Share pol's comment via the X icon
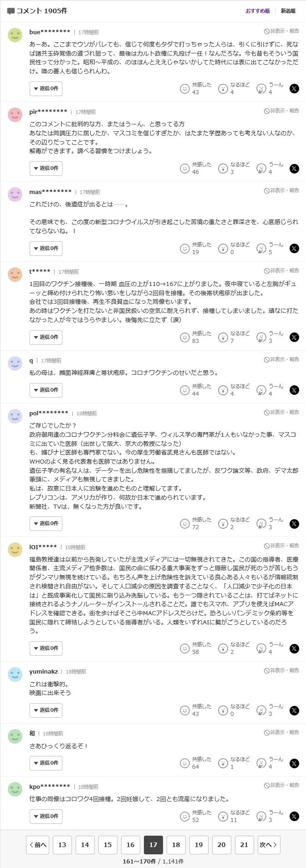This screenshot has width=306, height=868. pos(295,524)
